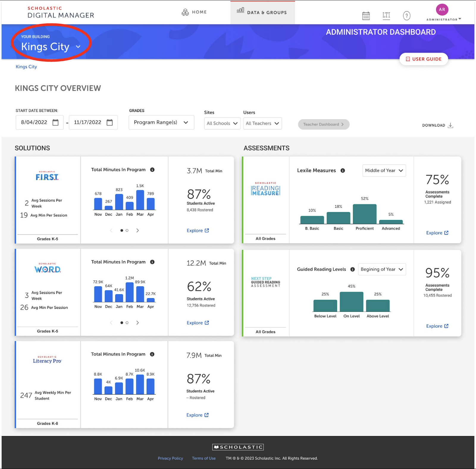Open the All Schools sites dropdown

[x=222, y=123]
